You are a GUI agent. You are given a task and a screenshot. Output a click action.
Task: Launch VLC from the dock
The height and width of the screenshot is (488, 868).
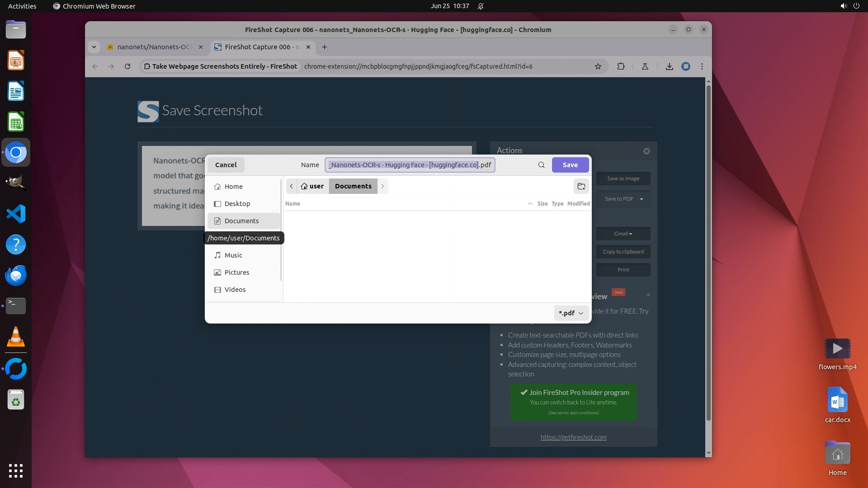pyautogui.click(x=16, y=337)
